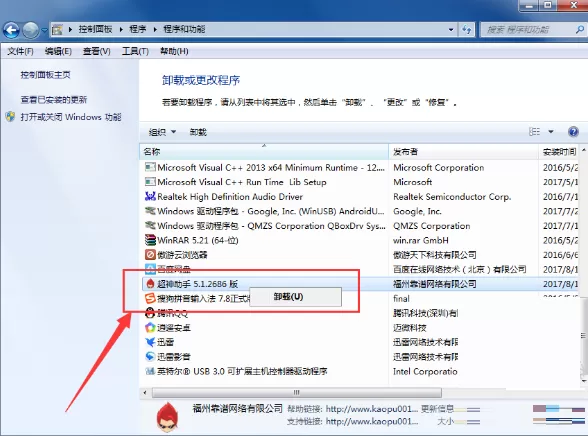The height and width of the screenshot is (436, 588).
Task: Sort by 发布者 column header
Action: [x=463, y=152]
